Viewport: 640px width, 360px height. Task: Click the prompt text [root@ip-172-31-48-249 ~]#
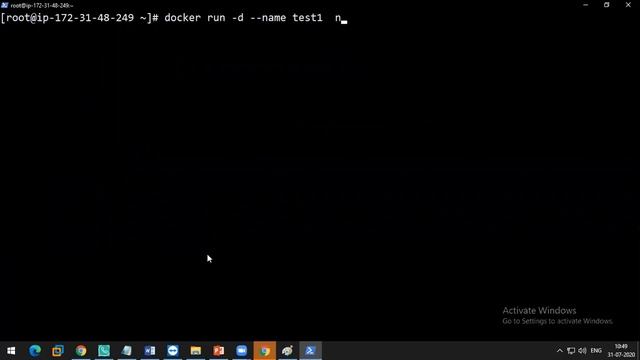[80, 18]
